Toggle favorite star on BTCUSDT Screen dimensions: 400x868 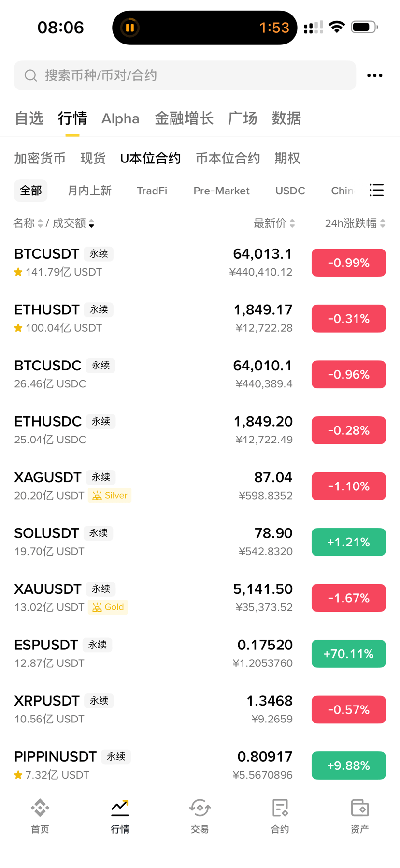18,272
